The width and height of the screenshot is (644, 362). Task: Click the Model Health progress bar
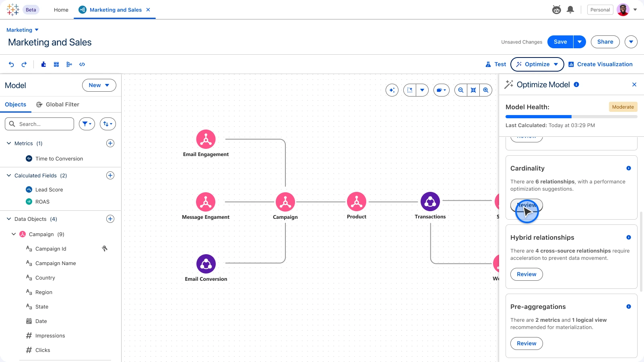point(571,117)
